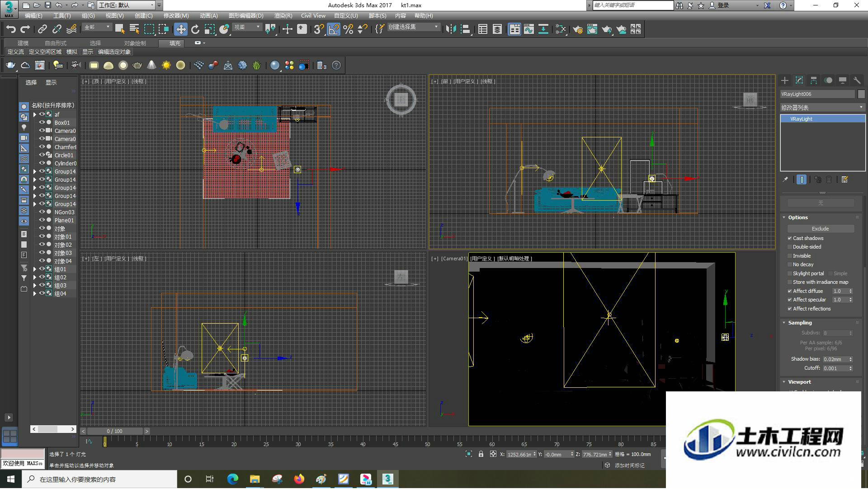The image size is (868, 489).
Task: Click the scene explorer horizontal scrollbar
Action: click(53, 429)
